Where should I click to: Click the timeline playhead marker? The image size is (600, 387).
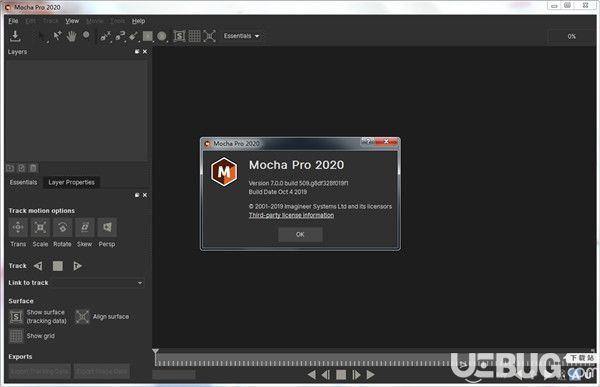155,352
